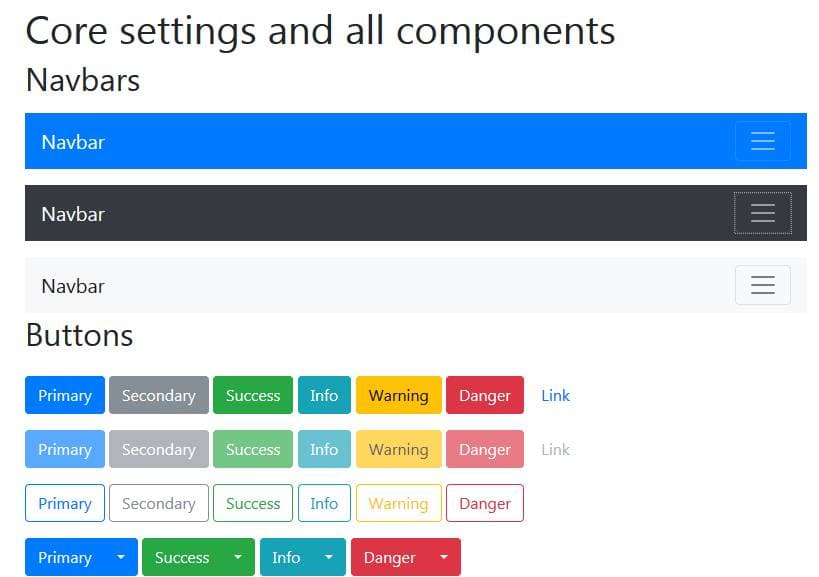
Task: Click the Success split-button main label
Action: point(182,557)
